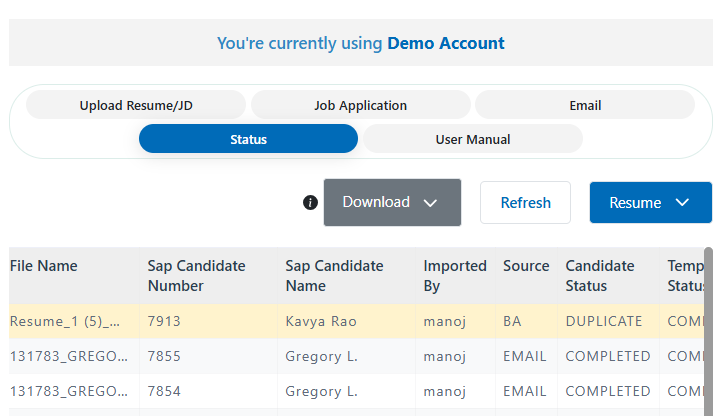This screenshot has height=416, width=717.
Task: Expand the Resume dropdown button
Action: click(650, 203)
